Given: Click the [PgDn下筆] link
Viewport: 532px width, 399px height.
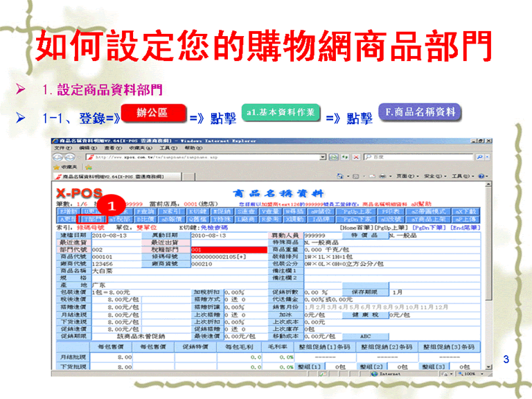Looking at the screenshot, I should pyautogui.click(x=429, y=227).
